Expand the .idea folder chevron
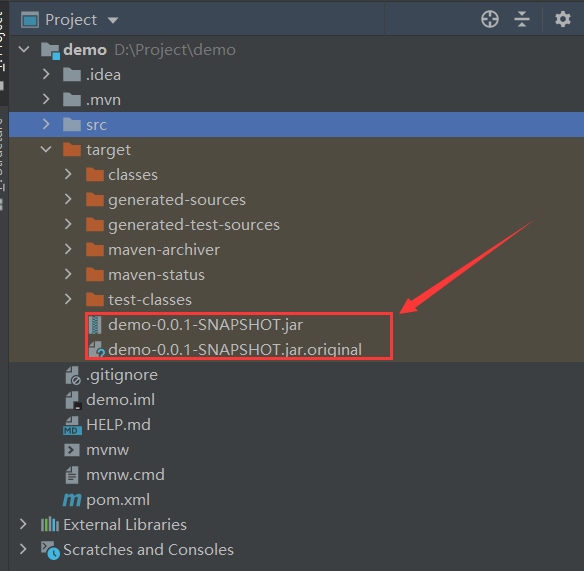Image resolution: width=584 pixels, height=571 pixels. click(x=46, y=74)
